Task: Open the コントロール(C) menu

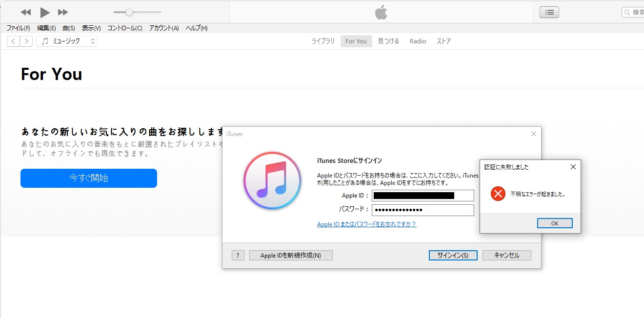Action: 125,28
